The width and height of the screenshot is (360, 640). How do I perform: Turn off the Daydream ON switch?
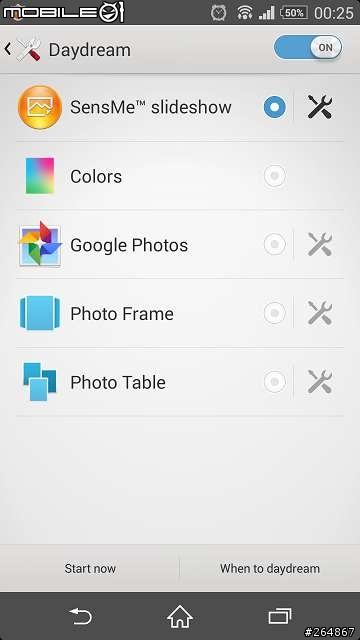[308, 47]
